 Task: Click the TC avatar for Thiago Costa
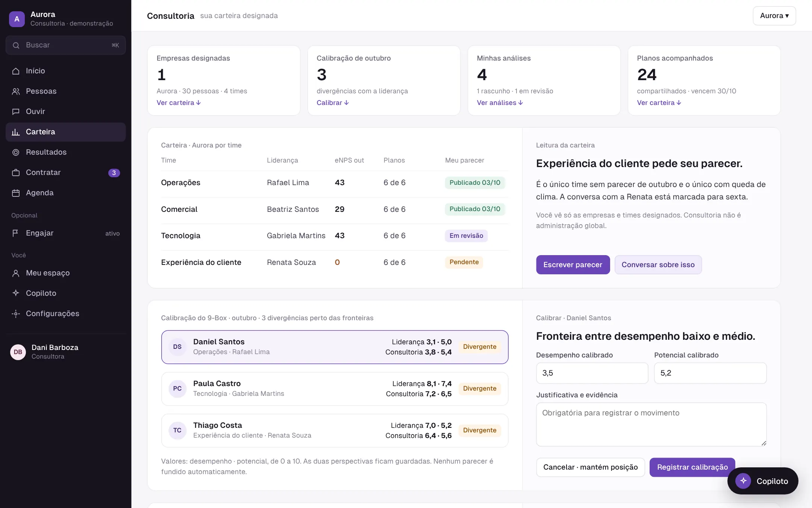pyautogui.click(x=177, y=430)
